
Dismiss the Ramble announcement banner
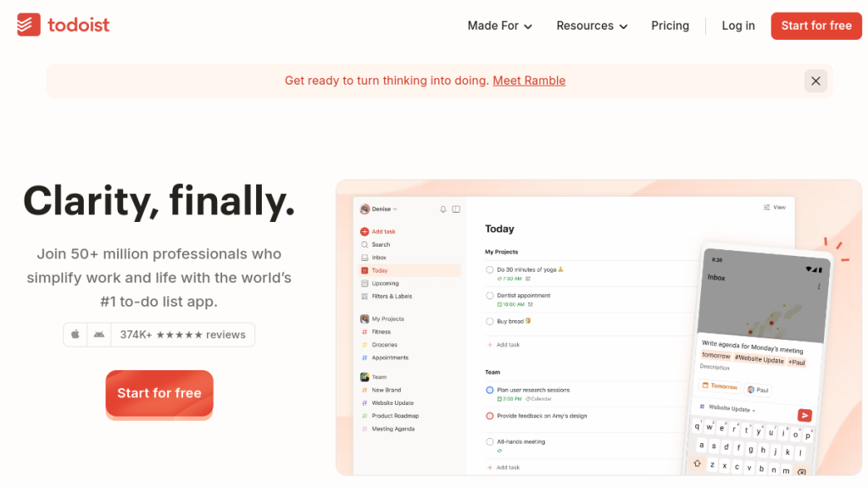[815, 81]
